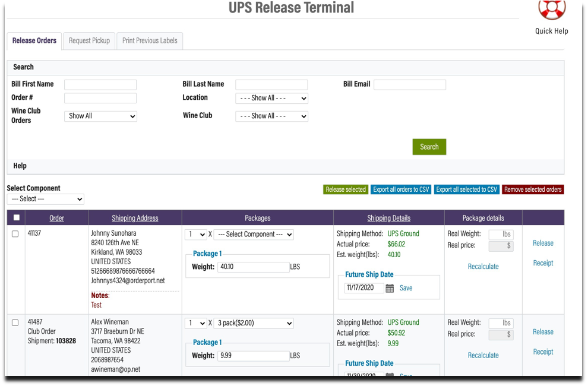Release order 41137

(543, 243)
